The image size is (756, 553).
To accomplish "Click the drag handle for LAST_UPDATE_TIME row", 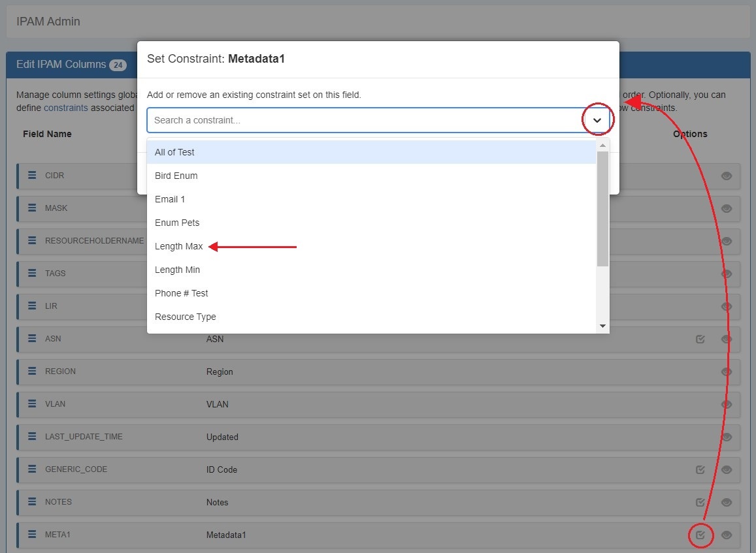I will [x=32, y=437].
